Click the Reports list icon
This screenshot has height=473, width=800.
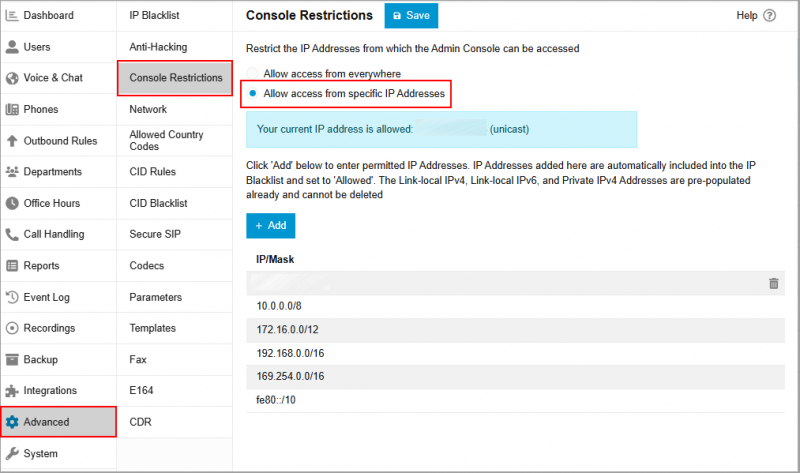pyautogui.click(x=12, y=266)
